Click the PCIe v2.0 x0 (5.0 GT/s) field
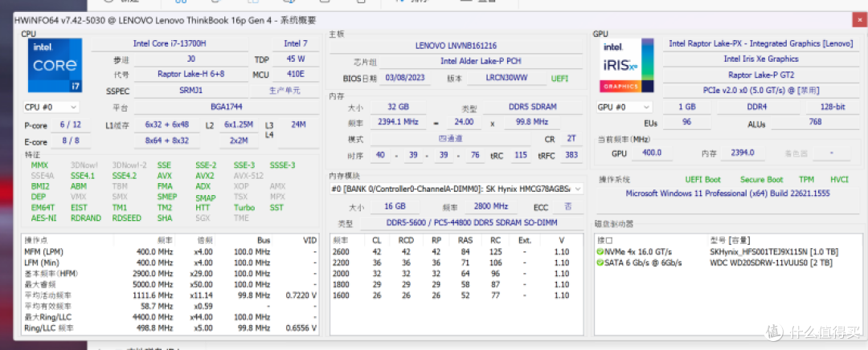Image resolution: width=868 pixels, height=350 pixels. point(761,90)
